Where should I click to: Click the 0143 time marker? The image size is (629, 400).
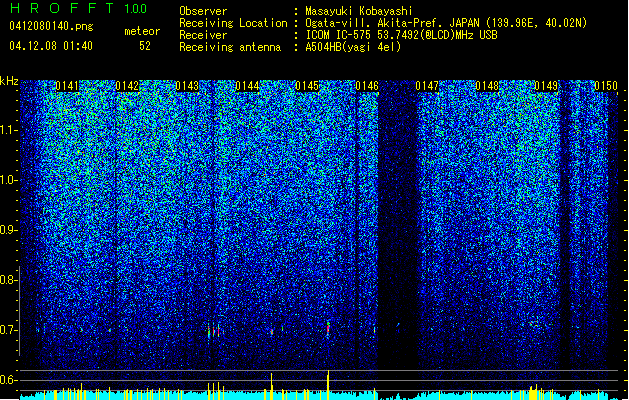[187, 86]
